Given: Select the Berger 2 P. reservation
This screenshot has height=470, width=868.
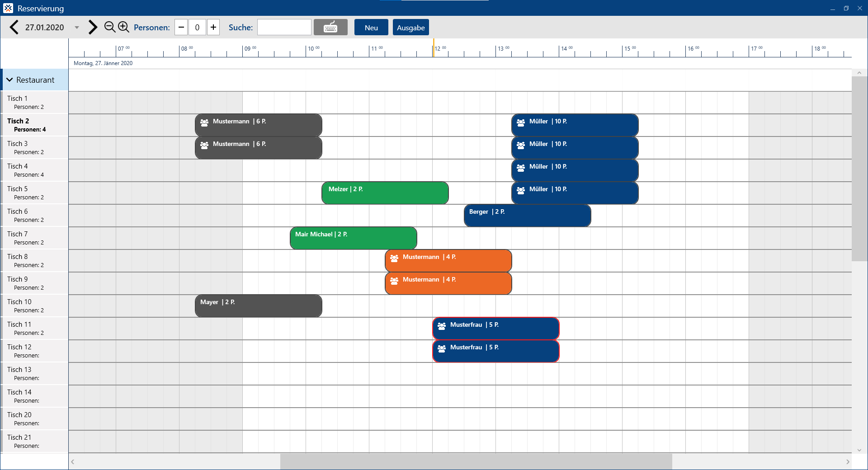Looking at the screenshot, I should click(527, 216).
